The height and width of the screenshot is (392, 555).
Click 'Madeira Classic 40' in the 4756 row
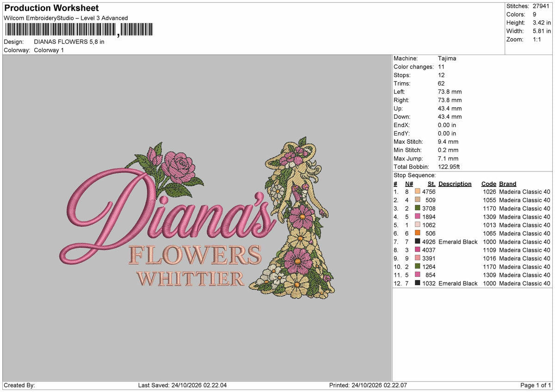[x=525, y=192]
